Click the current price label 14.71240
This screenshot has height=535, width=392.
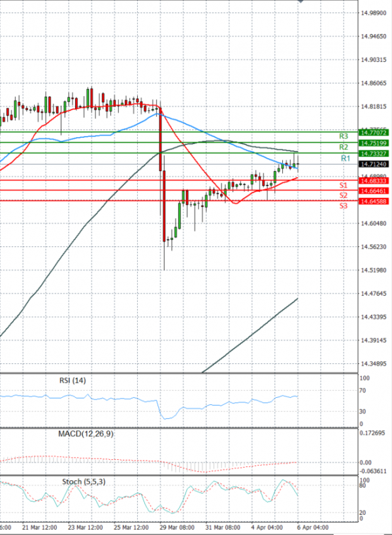(374, 165)
